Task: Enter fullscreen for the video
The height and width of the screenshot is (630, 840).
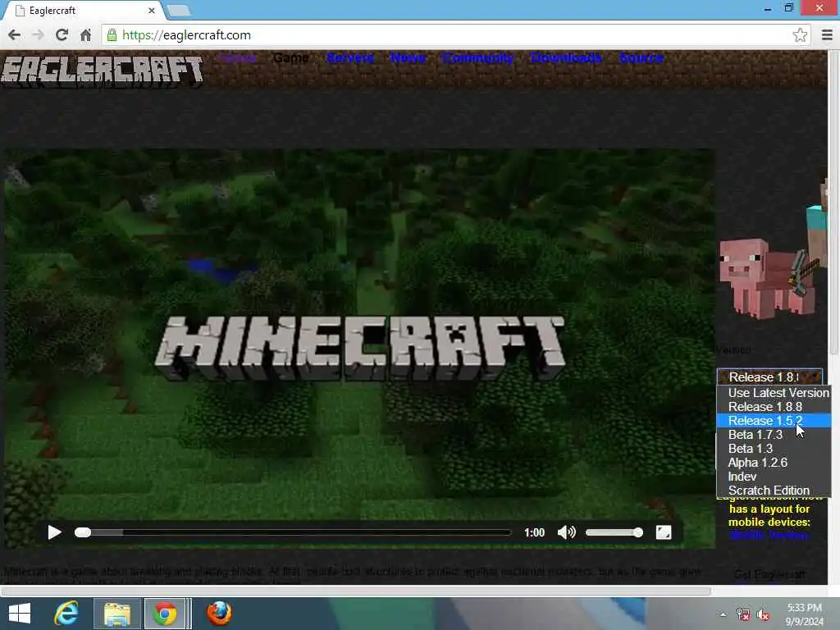Action: [663, 532]
